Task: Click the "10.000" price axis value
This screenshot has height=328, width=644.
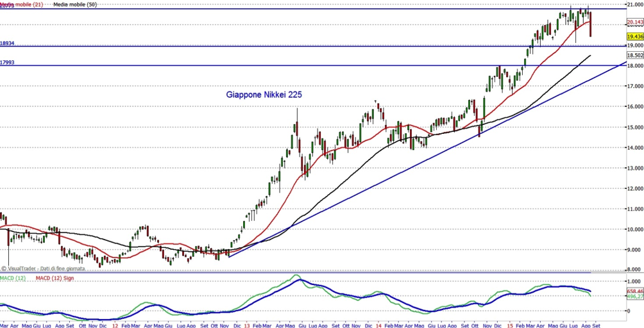Action: pyautogui.click(x=635, y=229)
